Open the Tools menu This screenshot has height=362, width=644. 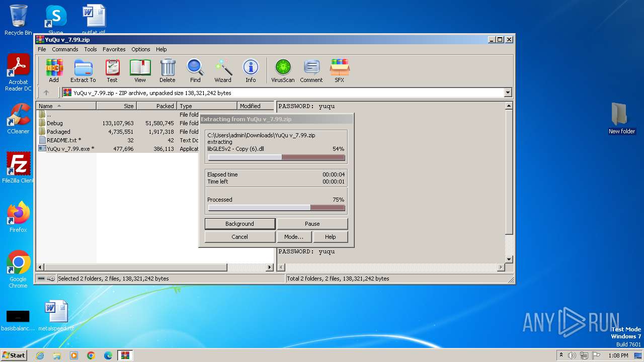[91, 49]
